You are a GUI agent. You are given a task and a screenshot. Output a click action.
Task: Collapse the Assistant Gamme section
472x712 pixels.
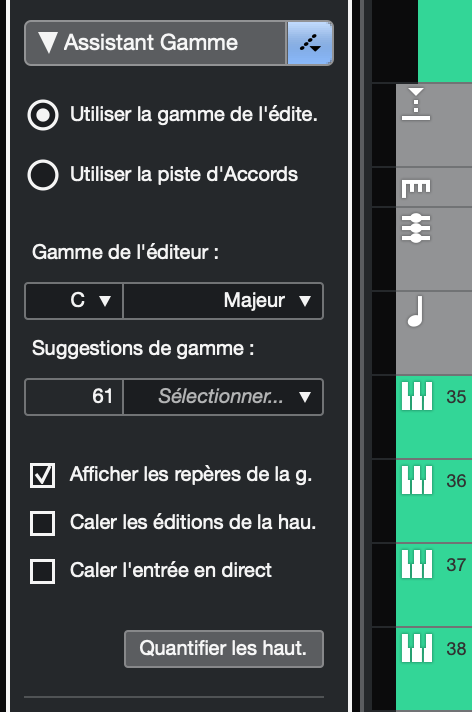point(47,42)
